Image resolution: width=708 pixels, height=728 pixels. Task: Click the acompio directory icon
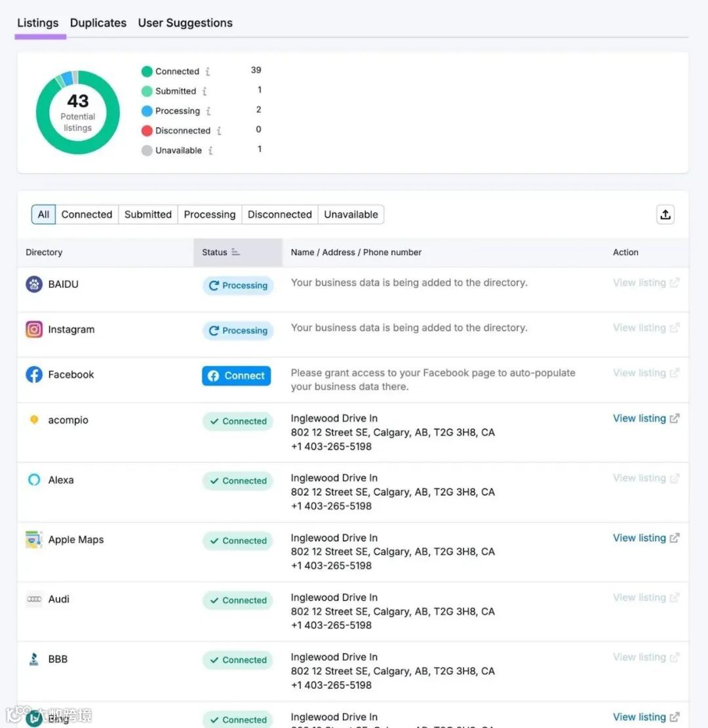[34, 420]
